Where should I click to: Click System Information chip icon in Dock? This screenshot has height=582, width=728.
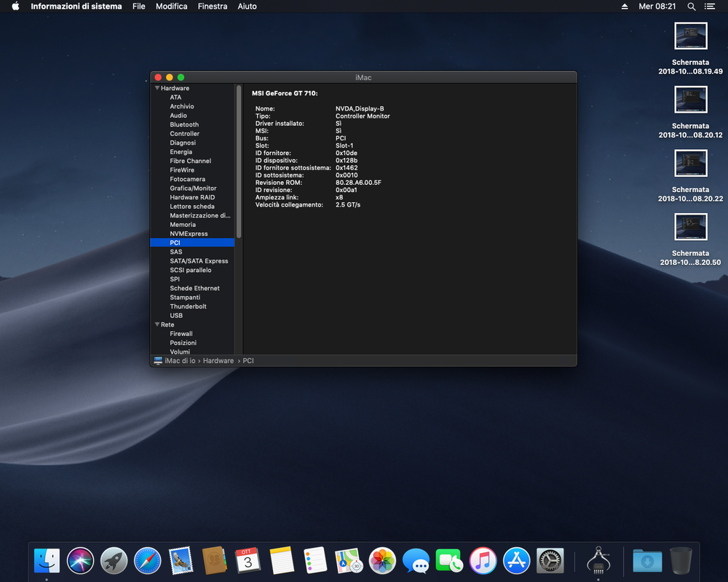pyautogui.click(x=598, y=561)
